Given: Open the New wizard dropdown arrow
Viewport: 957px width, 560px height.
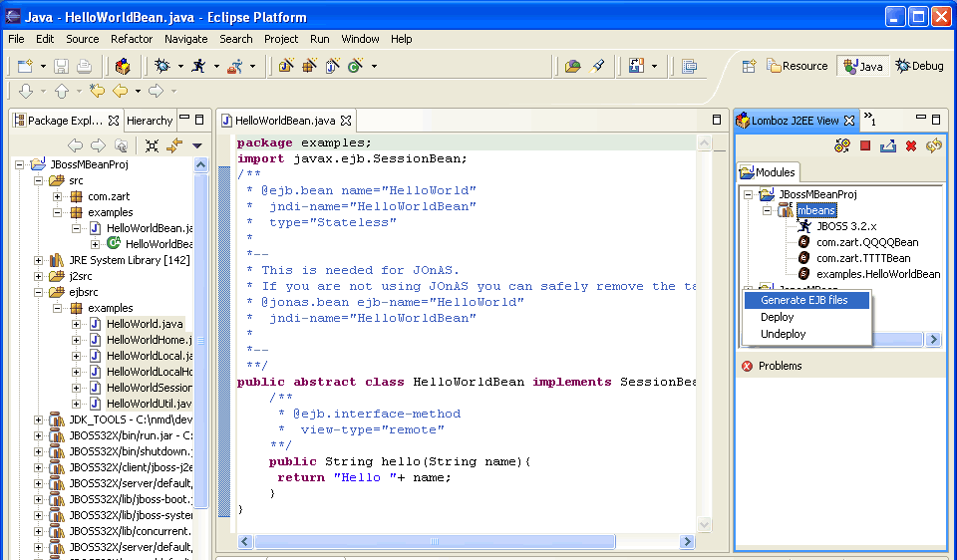Looking at the screenshot, I should click(43, 66).
